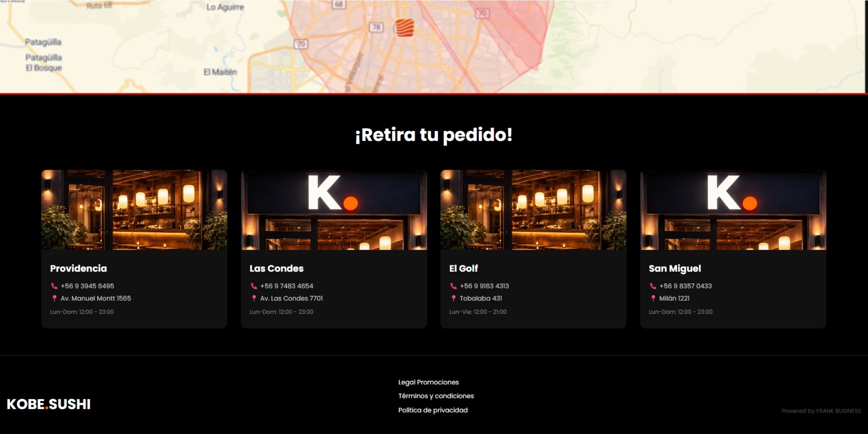Screen dimensions: 868x434
Task: Select the El Golf store photo
Action: click(533, 210)
